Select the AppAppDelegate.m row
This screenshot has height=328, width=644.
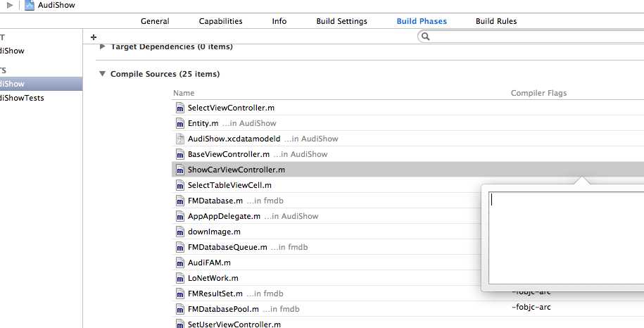click(x=327, y=216)
